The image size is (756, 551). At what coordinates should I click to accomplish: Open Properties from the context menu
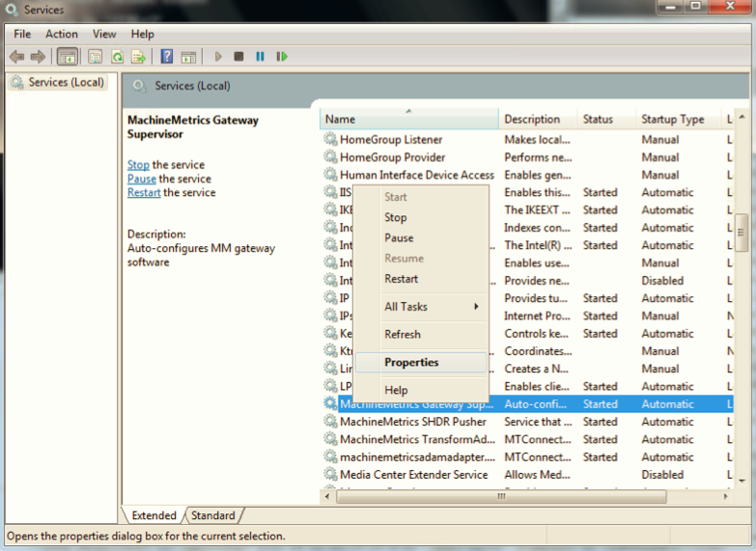pyautogui.click(x=421, y=362)
